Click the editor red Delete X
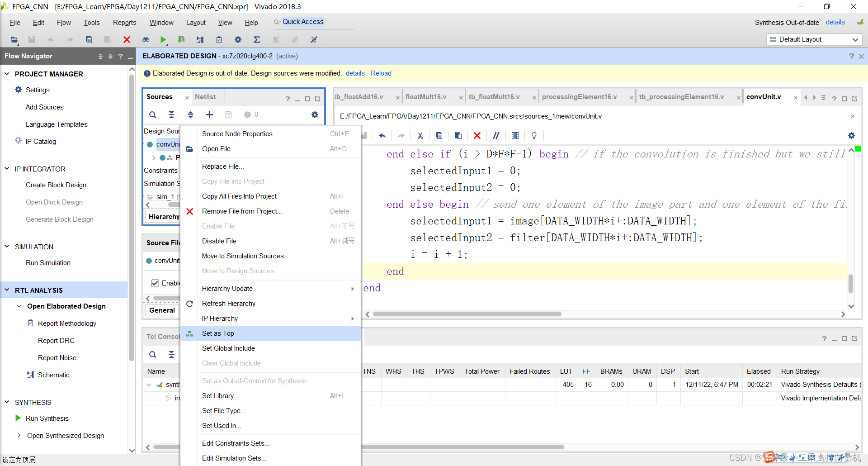 (x=477, y=135)
